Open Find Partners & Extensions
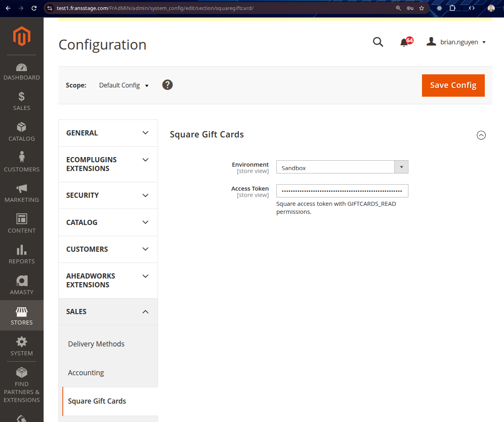The image size is (504, 422). [22, 385]
